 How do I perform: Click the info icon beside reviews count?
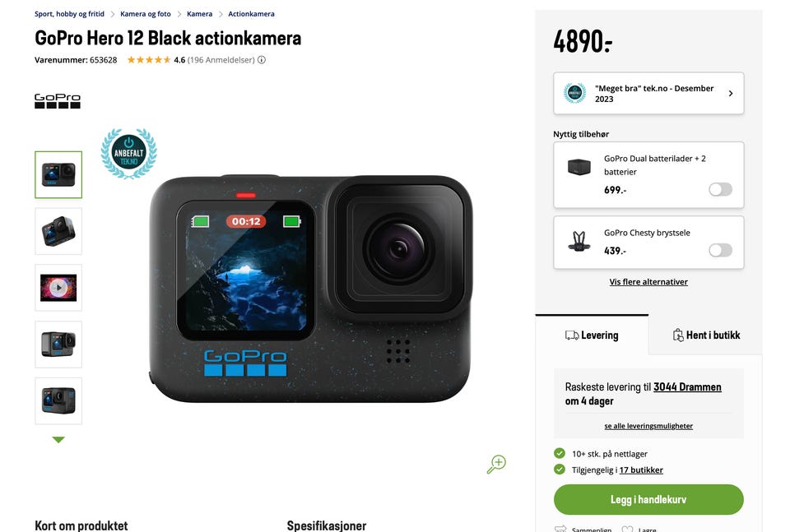point(262,60)
